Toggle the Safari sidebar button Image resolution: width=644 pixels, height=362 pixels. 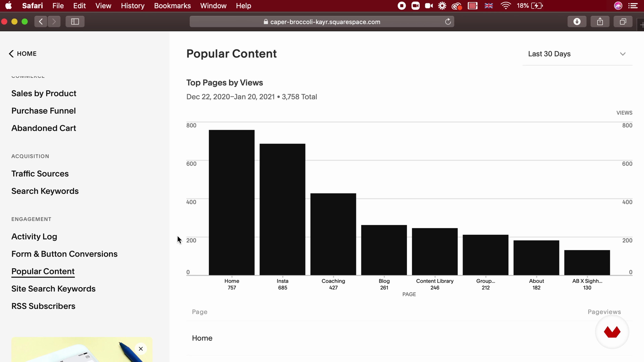click(75, 21)
